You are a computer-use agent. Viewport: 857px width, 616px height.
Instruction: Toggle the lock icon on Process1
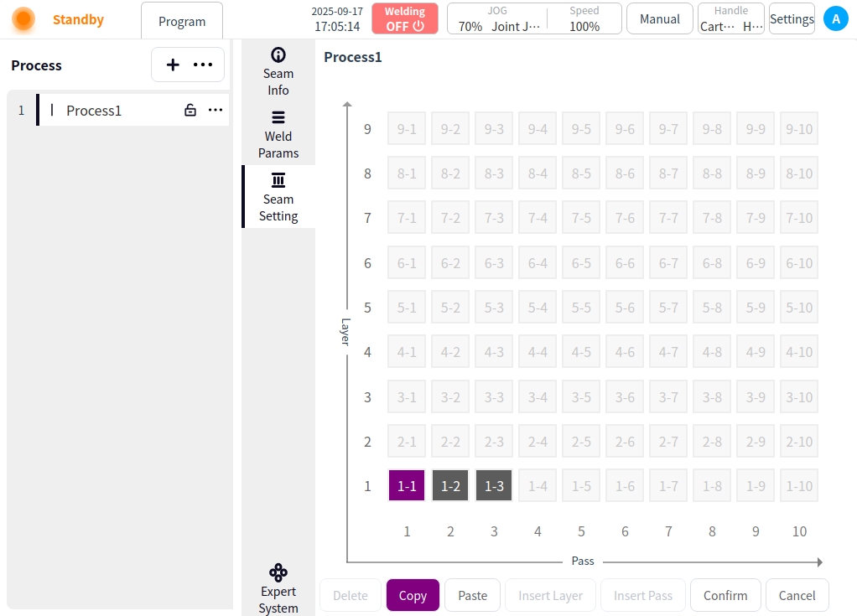point(190,110)
